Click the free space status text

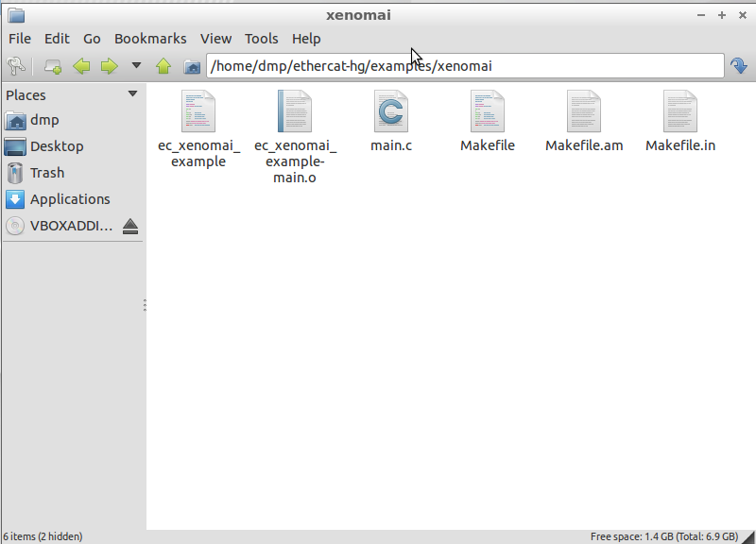664,536
